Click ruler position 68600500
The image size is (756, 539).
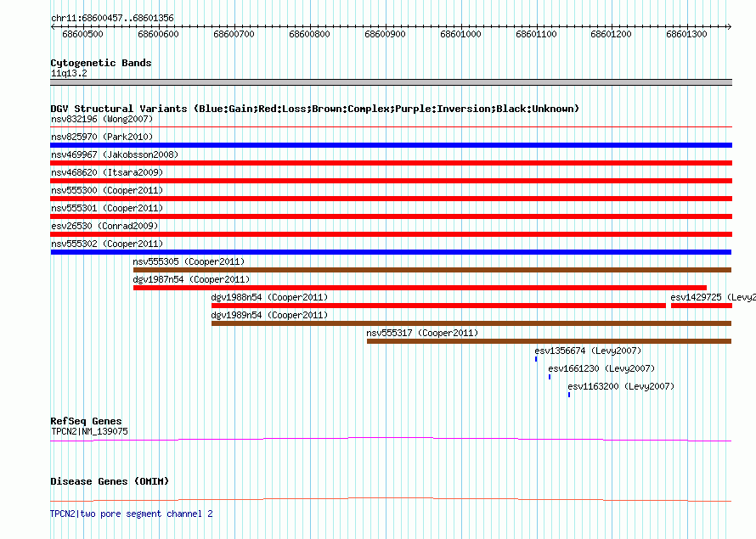pos(83,34)
